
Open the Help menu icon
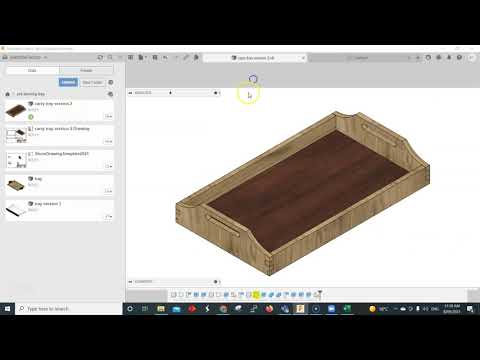click(x=460, y=58)
